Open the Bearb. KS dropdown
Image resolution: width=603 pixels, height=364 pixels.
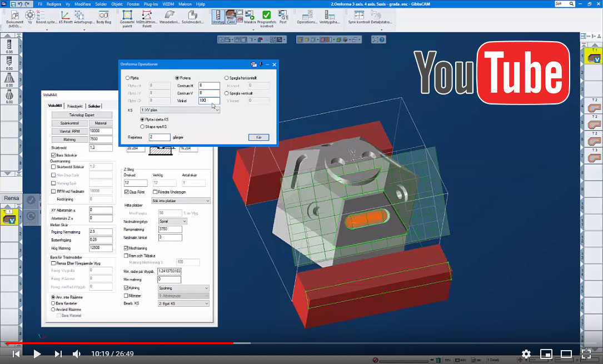coord(183,303)
